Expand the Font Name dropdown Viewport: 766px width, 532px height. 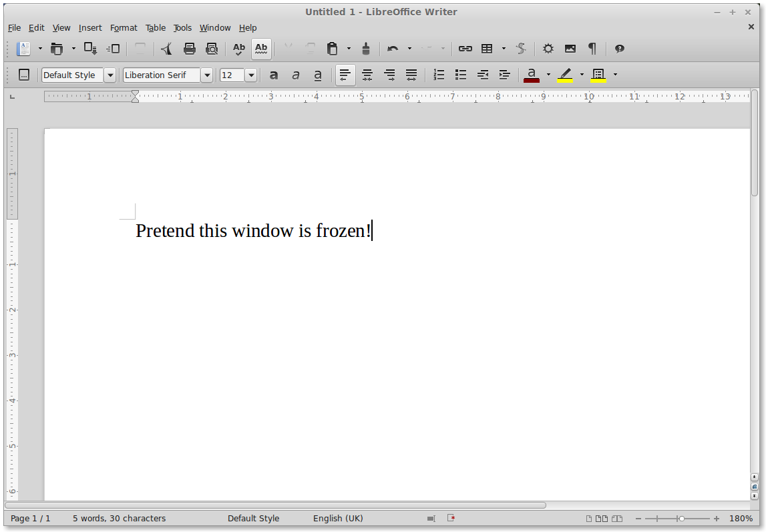point(207,75)
